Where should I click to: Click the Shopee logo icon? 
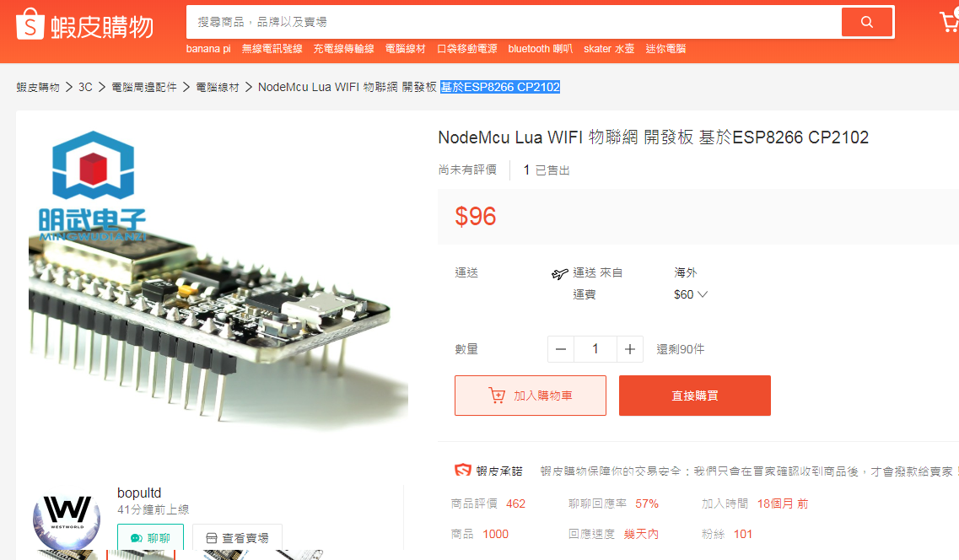click(x=30, y=24)
